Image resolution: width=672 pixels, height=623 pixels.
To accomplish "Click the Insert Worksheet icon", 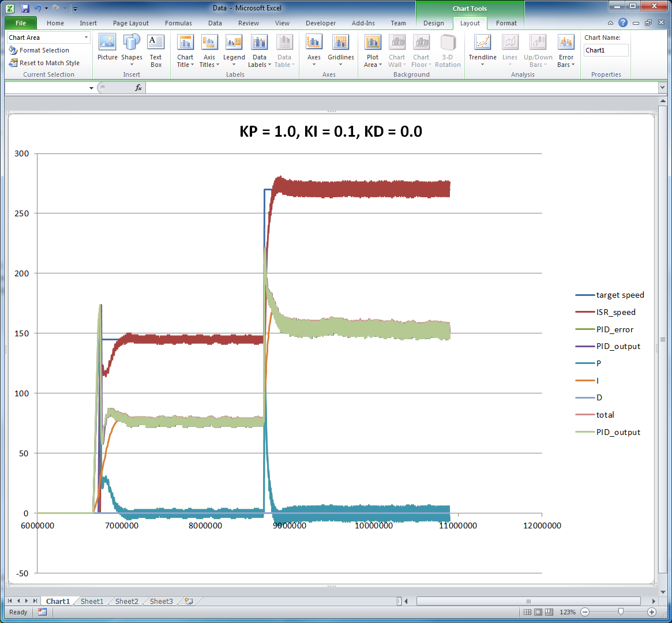I will coord(189,601).
